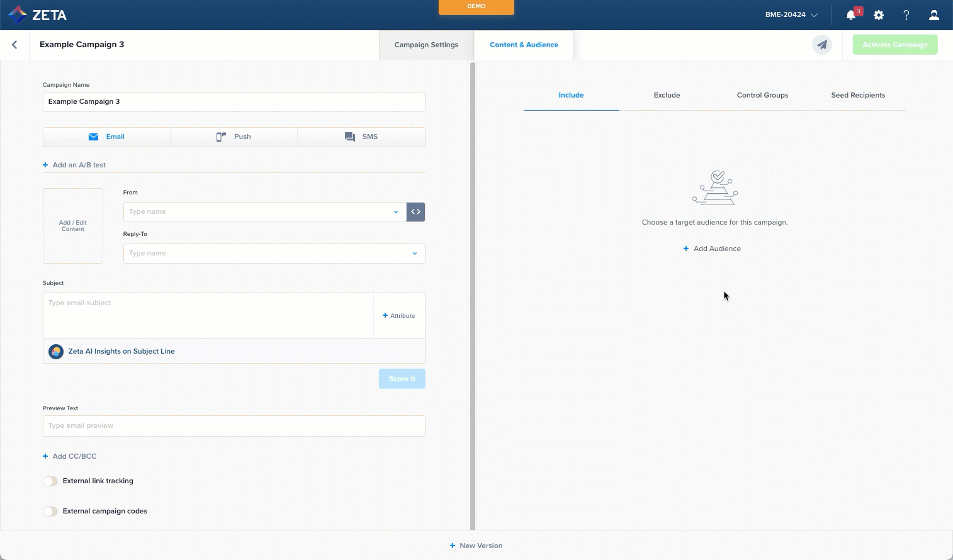Click Add an A/B test

click(74, 165)
